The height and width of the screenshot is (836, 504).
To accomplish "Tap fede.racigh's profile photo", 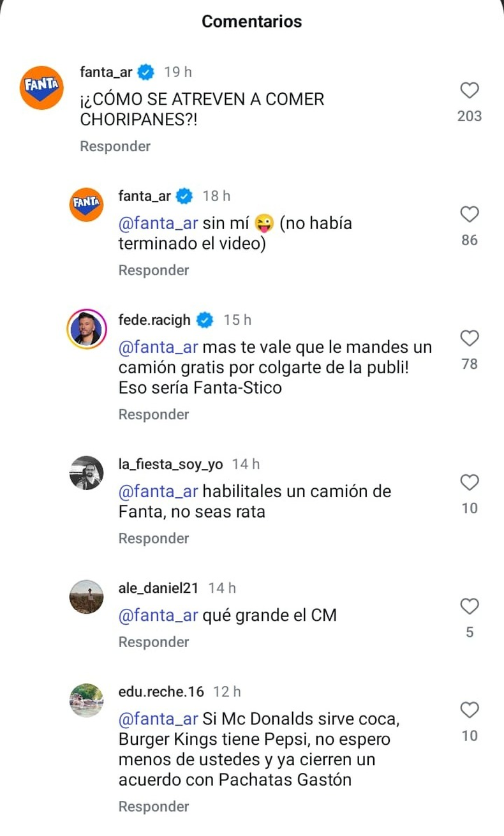I will point(86,329).
